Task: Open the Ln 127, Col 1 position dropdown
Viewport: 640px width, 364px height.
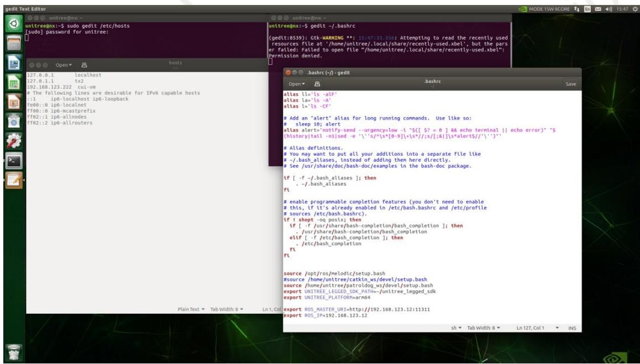Action: [538, 328]
